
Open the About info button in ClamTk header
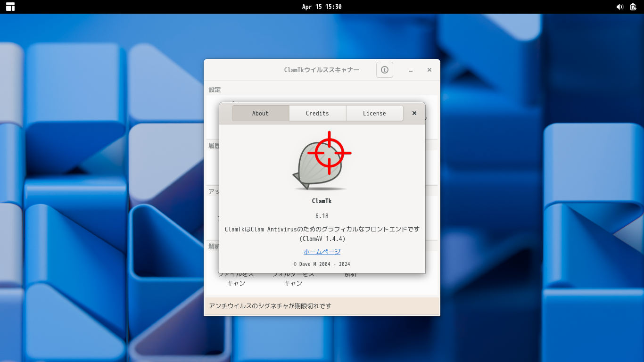(385, 70)
